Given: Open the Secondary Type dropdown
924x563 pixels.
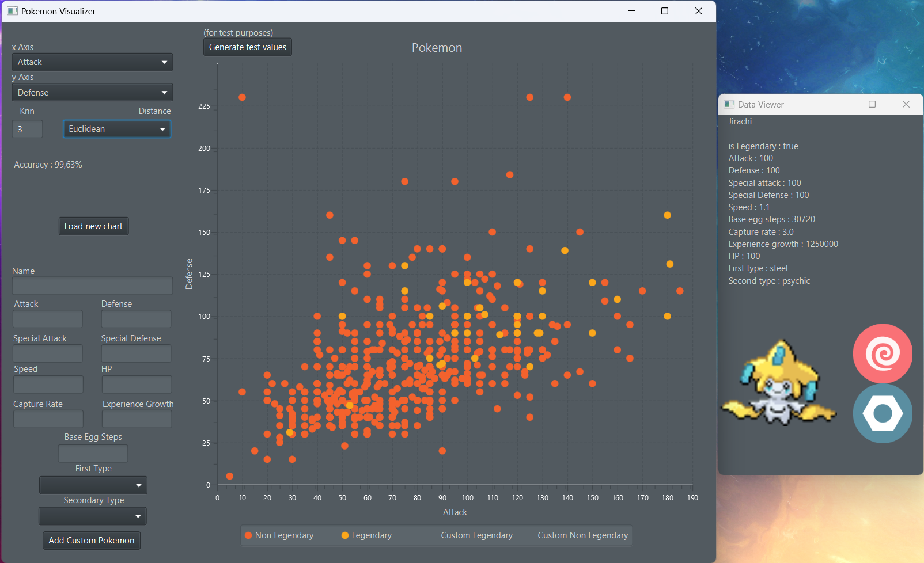Looking at the screenshot, I should coord(92,516).
